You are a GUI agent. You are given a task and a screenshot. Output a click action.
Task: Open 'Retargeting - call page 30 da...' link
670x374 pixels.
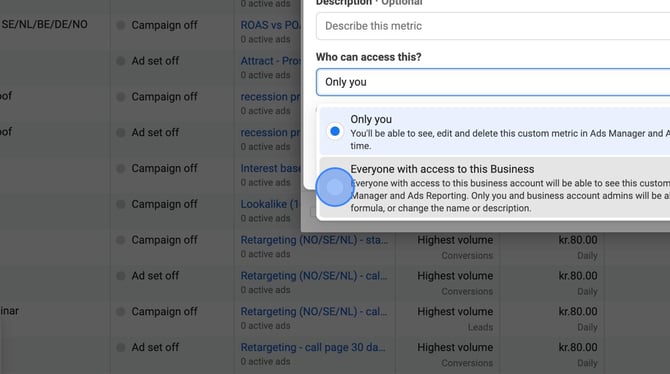(x=313, y=347)
